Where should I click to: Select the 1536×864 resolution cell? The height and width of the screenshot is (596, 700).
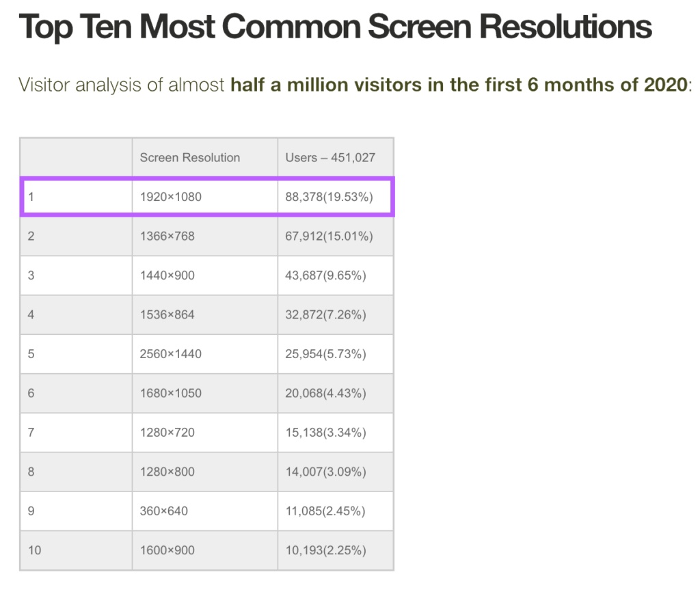(167, 315)
